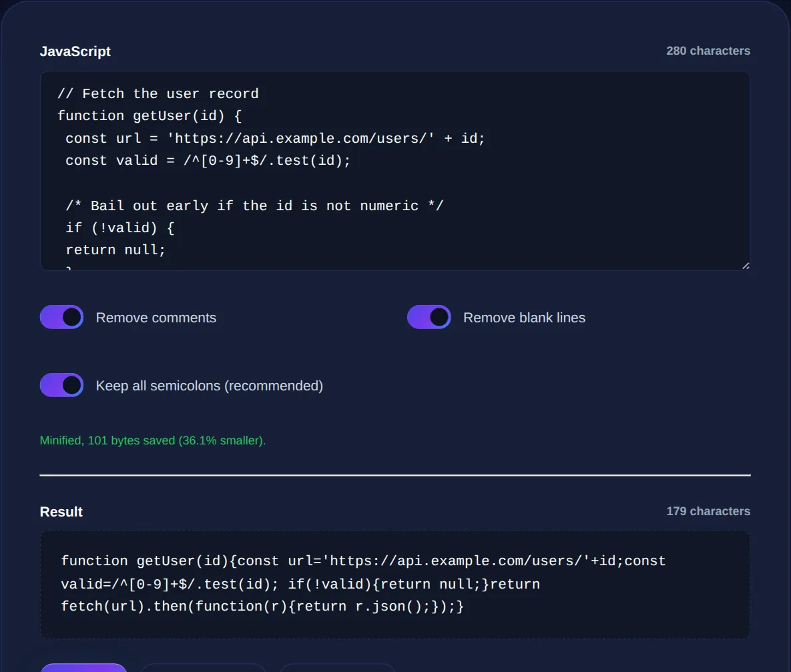791x672 pixels.
Task: Click the 'const url =' code line
Action: (275, 138)
